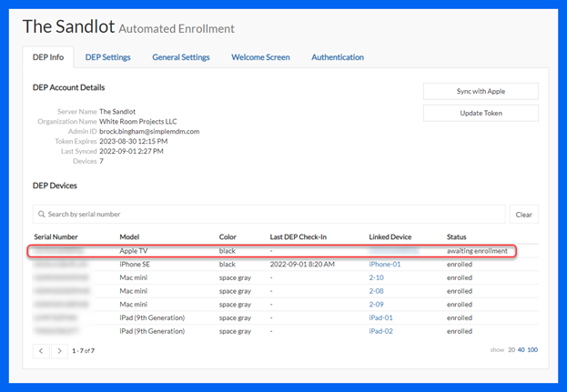Image resolution: width=567 pixels, height=392 pixels.
Task: Select the Apple TV model cell
Action: click(x=134, y=251)
